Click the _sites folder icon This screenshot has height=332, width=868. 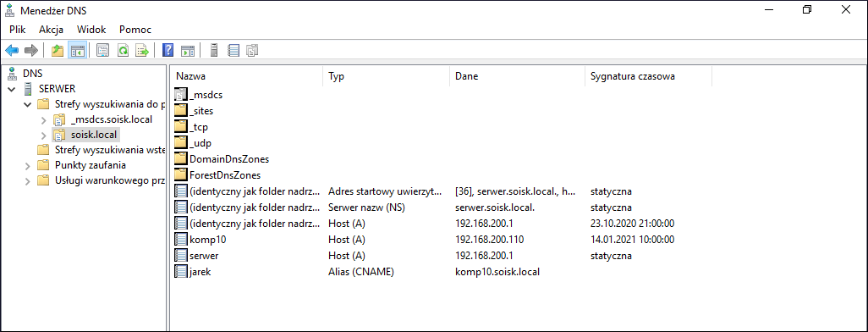(x=182, y=111)
